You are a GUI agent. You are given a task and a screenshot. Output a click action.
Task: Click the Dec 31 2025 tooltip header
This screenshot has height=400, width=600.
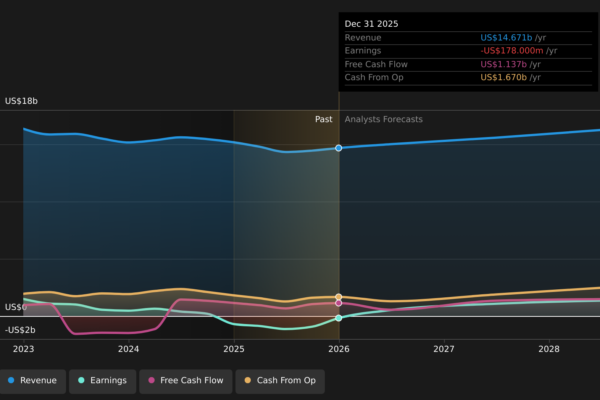tap(371, 23)
